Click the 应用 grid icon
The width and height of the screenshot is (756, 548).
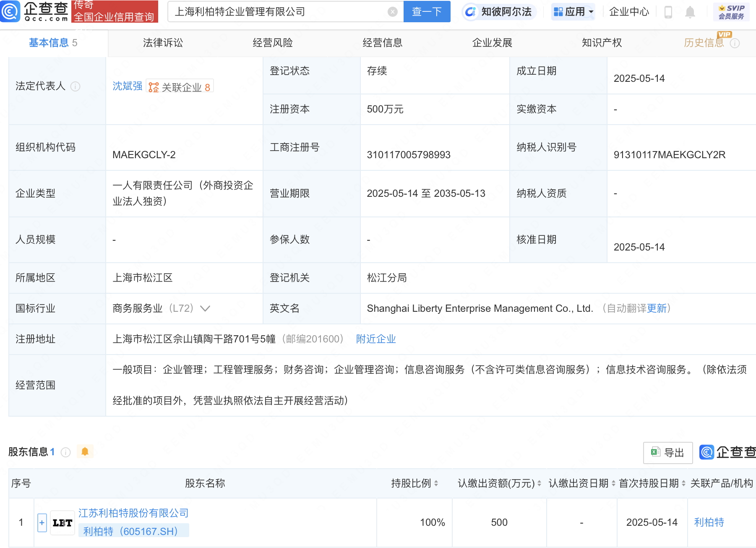point(558,12)
